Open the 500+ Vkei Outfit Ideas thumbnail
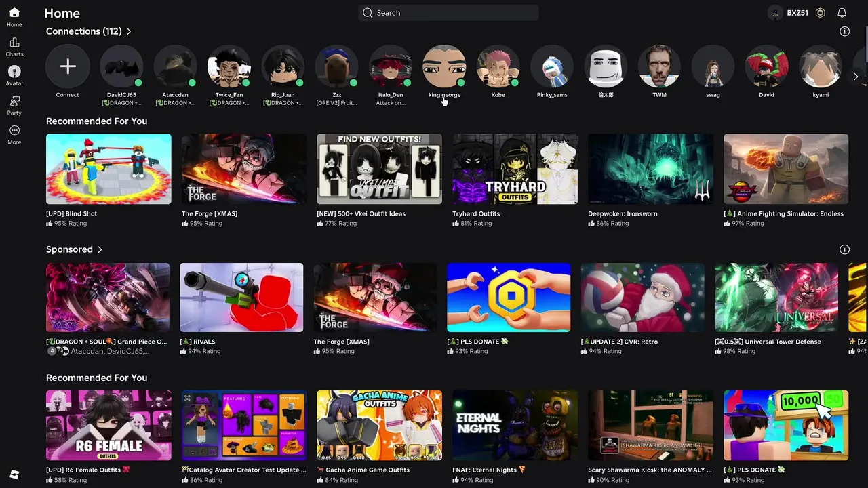Screen dimensions: 868x488 coord(380,169)
